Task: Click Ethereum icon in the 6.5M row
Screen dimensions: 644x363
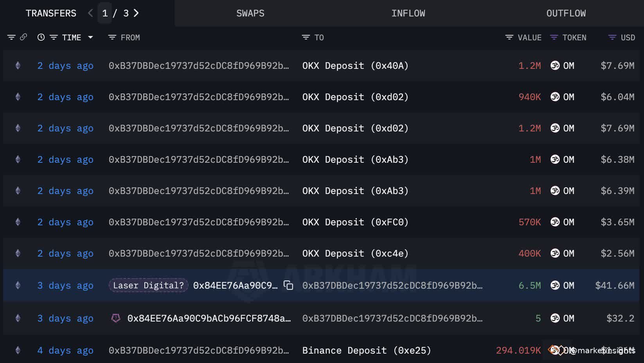Action: click(x=18, y=286)
